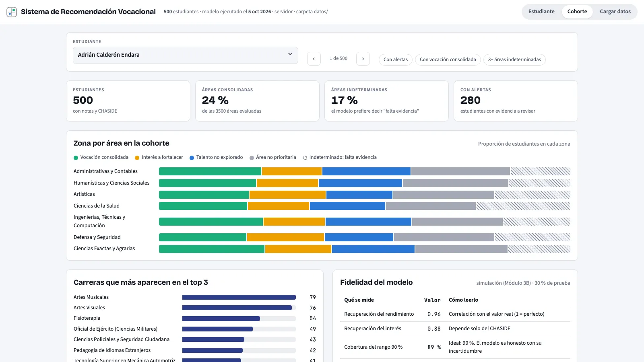Click the '1 de 500' page indicator
Viewport: 644px width, 362px height.
coord(339,59)
